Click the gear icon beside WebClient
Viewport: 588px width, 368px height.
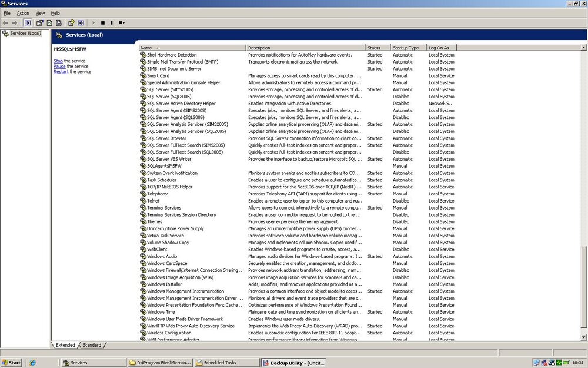click(143, 249)
